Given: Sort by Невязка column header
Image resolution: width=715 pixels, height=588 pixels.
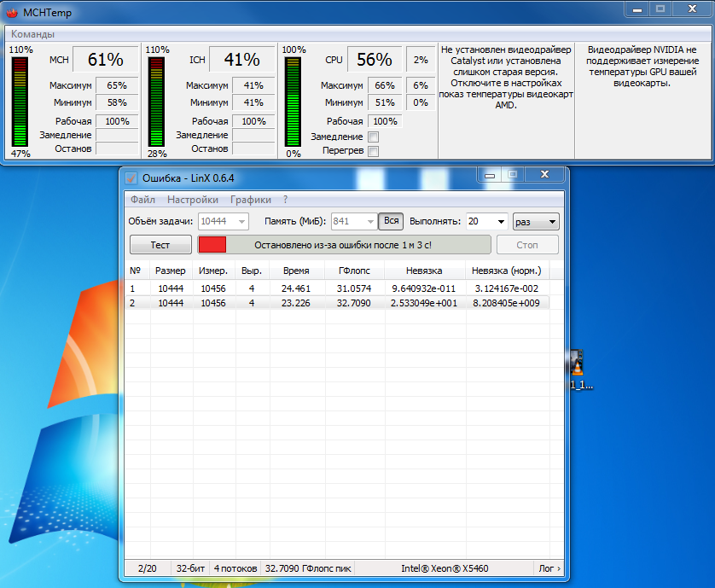Looking at the screenshot, I should coord(424,271).
